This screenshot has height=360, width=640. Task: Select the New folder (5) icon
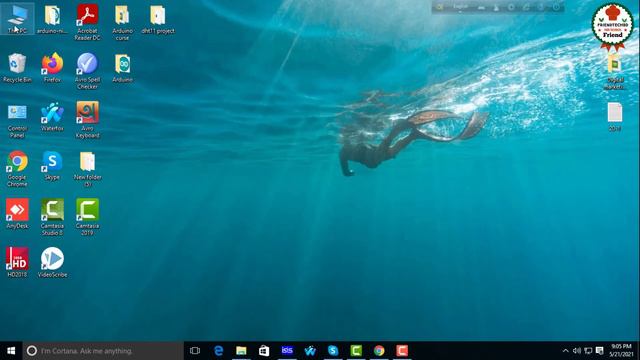(87, 169)
